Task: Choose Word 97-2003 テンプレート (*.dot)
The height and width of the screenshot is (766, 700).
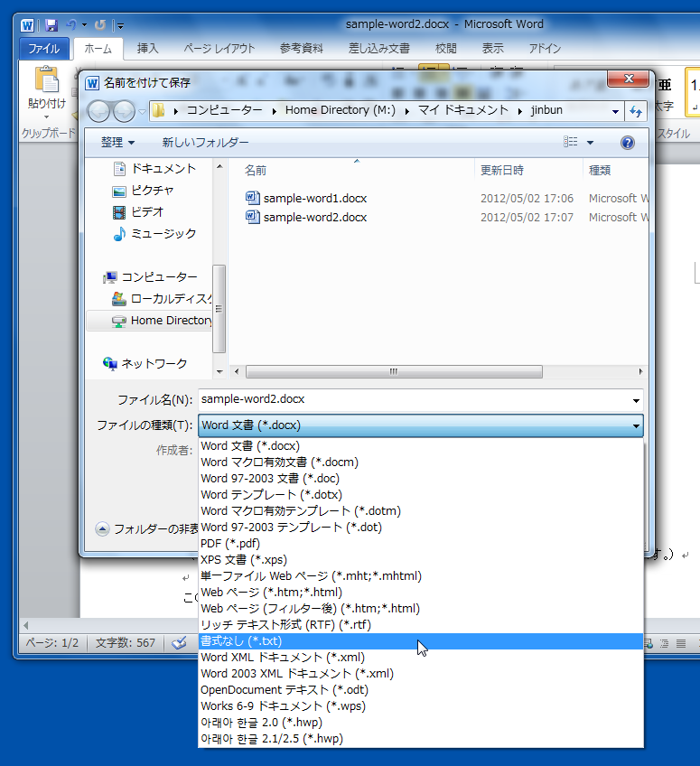Action: click(421, 528)
